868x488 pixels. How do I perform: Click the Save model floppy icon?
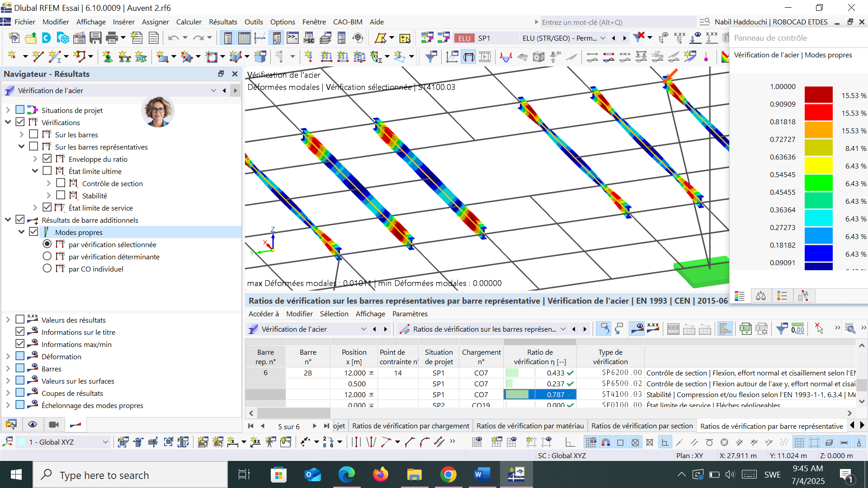[x=95, y=38]
